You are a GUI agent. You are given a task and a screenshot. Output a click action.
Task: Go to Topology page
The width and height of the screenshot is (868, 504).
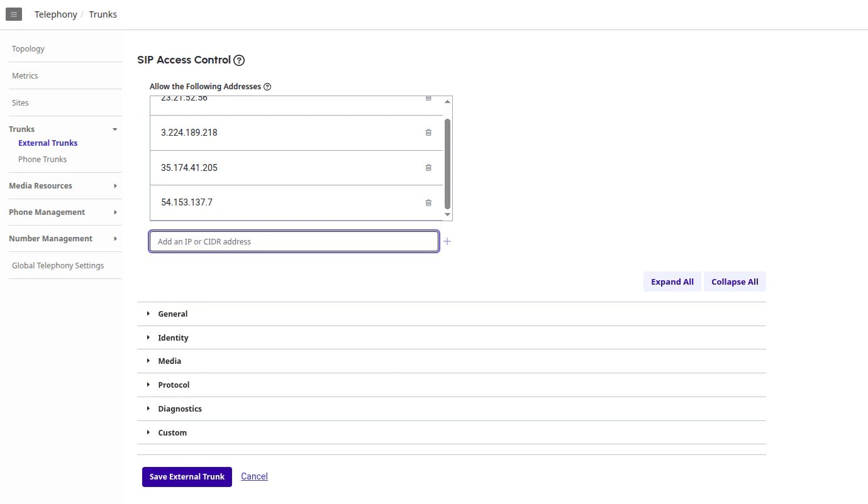tap(28, 48)
